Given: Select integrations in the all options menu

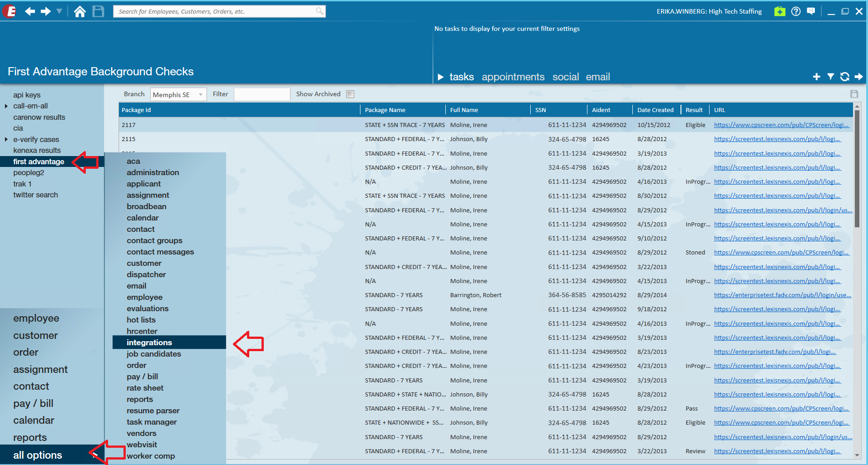Looking at the screenshot, I should pos(169,343).
